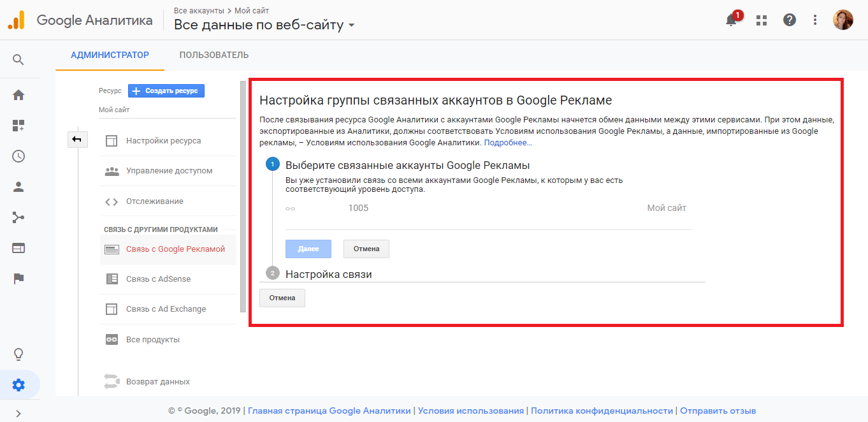The image size is (868, 422).
Task: Click 'СВЯЗЬ С ДРУГИМИ ПРОДУКТАМИ' section header
Action: 161,229
